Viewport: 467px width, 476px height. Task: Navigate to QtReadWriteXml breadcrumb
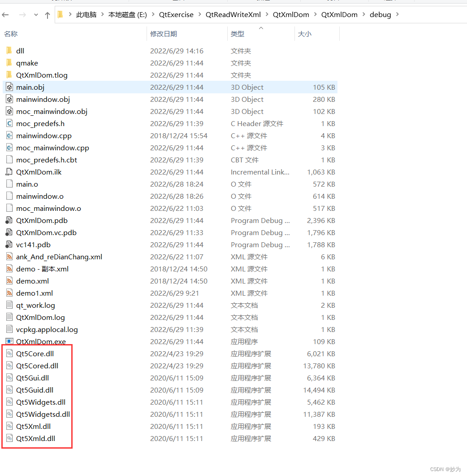coord(233,14)
